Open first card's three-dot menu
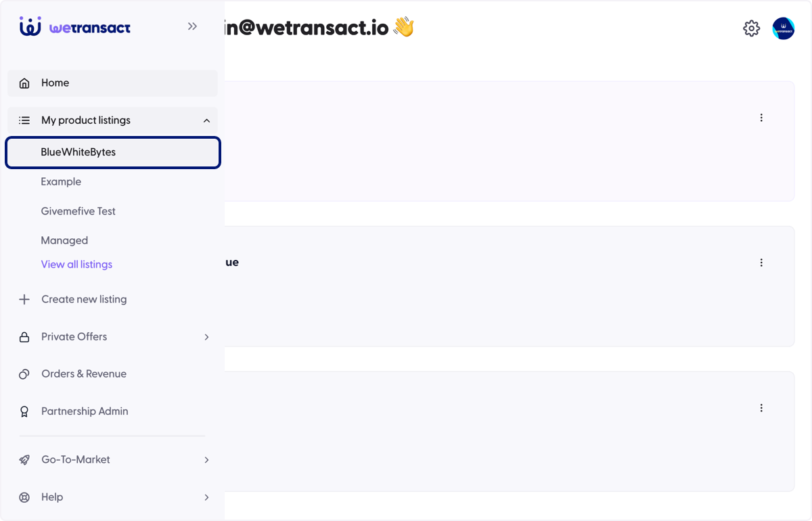812x521 pixels. coord(761,118)
